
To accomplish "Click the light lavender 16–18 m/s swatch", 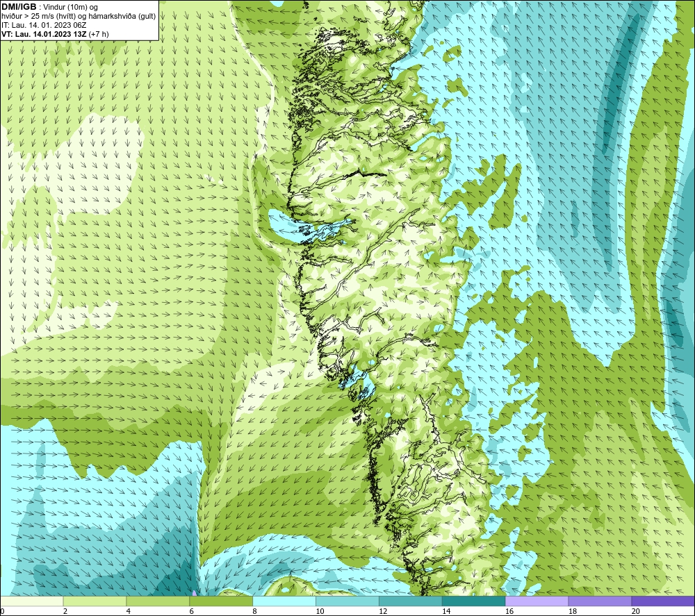I will coord(537,601).
